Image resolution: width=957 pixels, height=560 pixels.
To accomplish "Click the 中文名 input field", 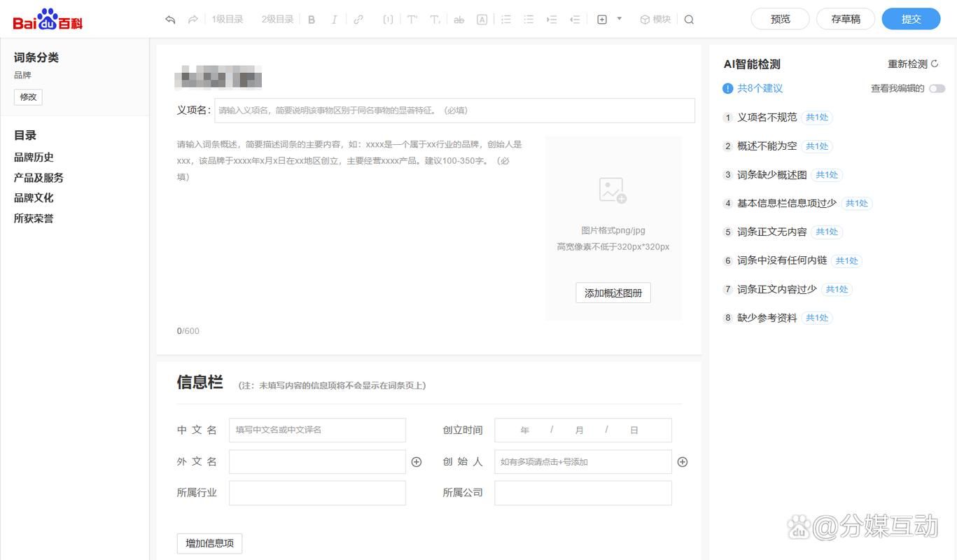I will (x=317, y=430).
